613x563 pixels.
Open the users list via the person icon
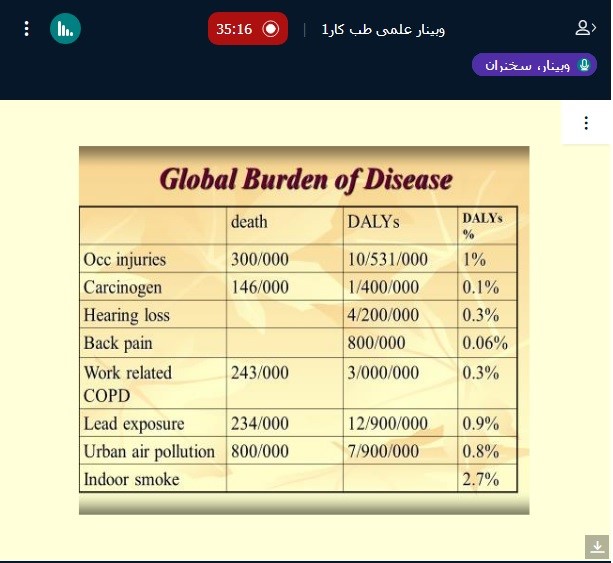pos(585,28)
